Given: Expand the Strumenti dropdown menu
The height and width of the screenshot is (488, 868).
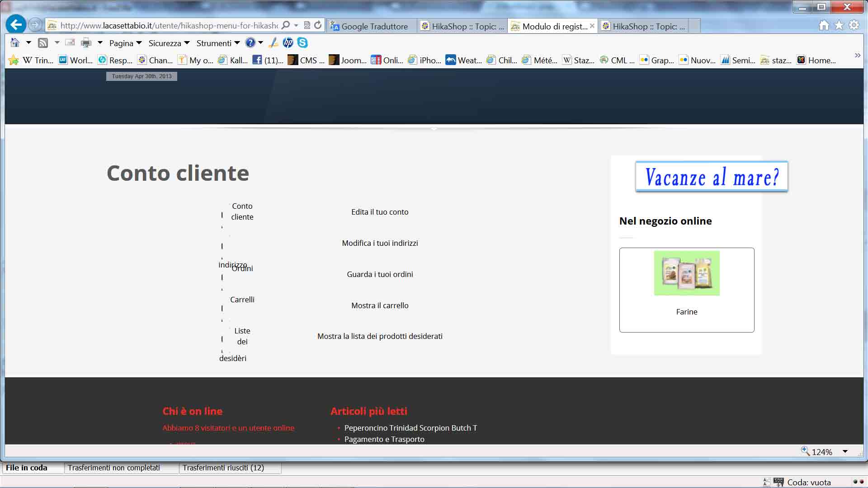Looking at the screenshot, I should pyautogui.click(x=218, y=43).
